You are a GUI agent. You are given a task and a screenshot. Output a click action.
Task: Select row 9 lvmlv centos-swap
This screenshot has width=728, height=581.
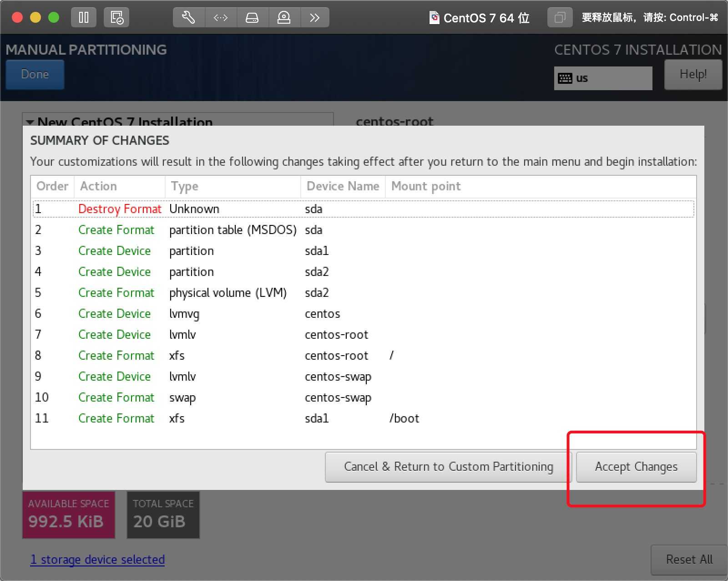(x=364, y=377)
